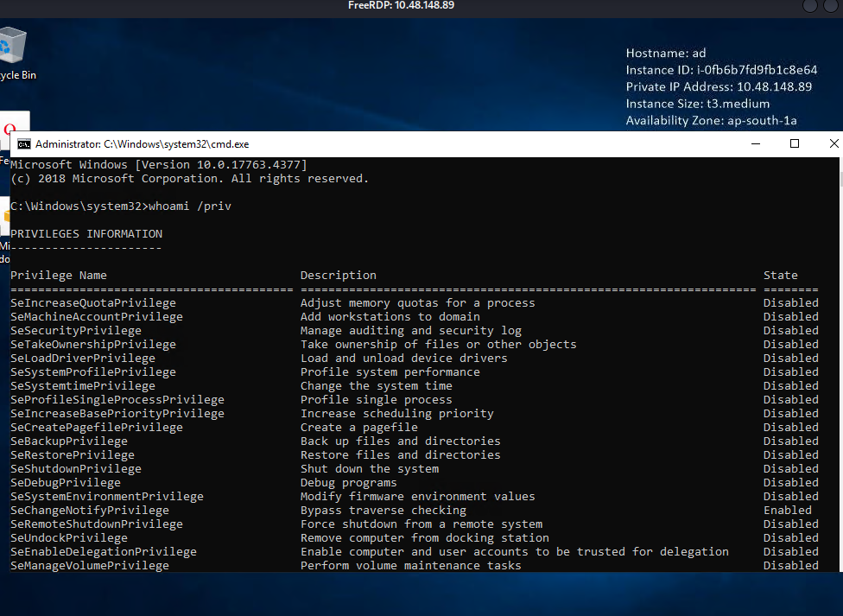Select the SeManageVolumePrivilege row name

pyautogui.click(x=90, y=565)
